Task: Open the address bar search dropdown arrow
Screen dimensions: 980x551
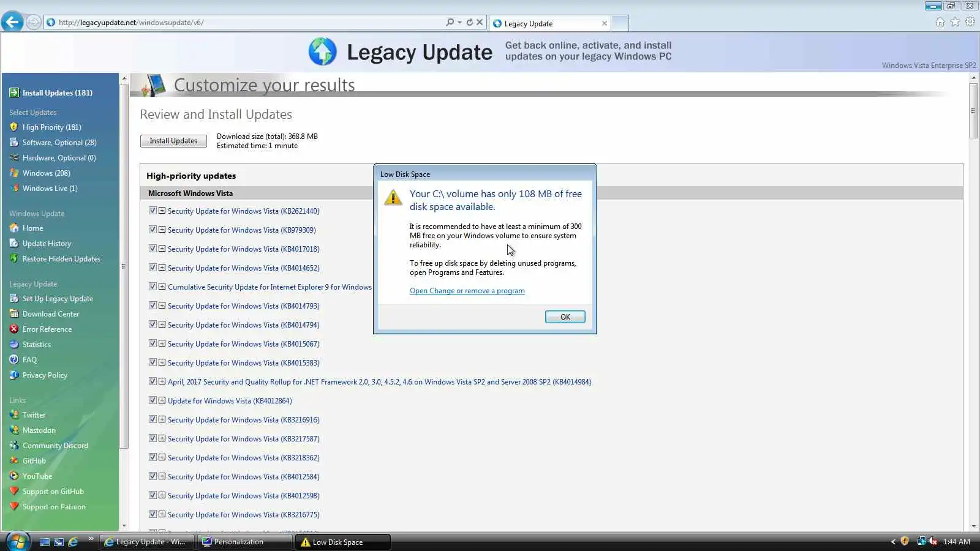Action: pos(459,22)
